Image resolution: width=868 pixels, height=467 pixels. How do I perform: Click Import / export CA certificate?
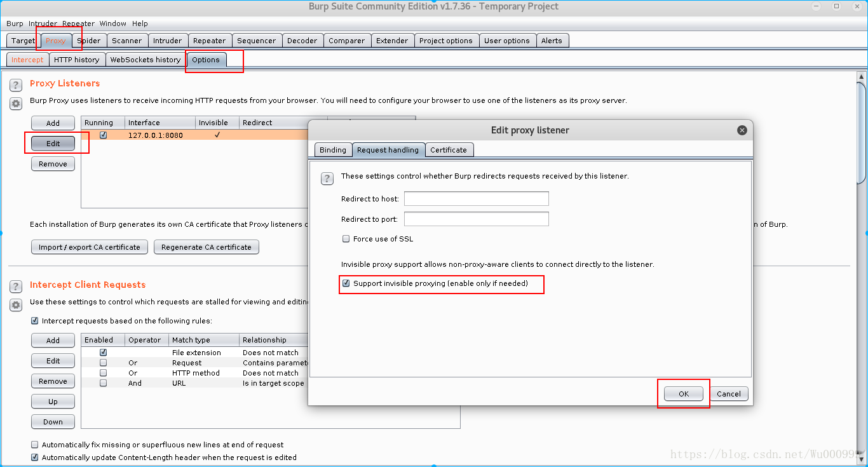pos(90,247)
